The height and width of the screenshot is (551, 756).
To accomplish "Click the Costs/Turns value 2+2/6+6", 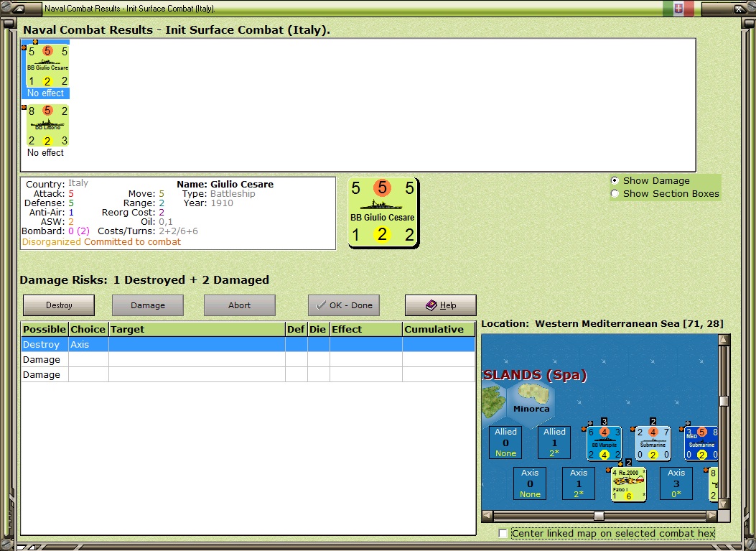I will coord(178,231).
